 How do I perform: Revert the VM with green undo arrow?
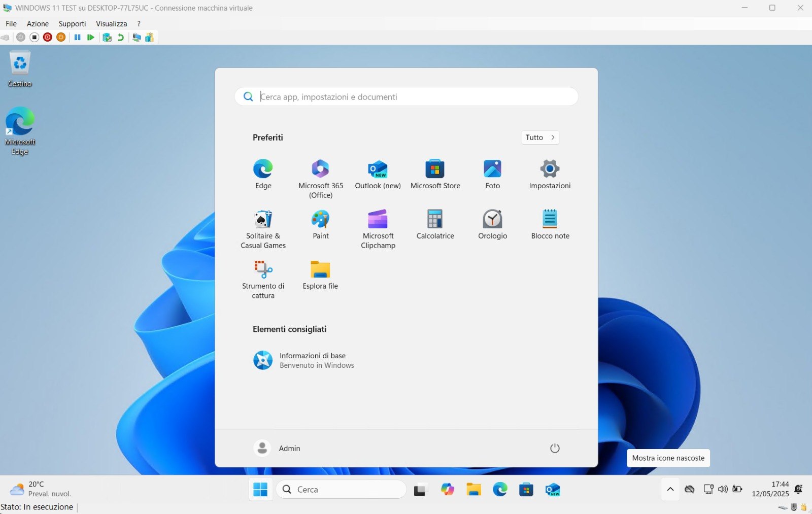point(121,37)
